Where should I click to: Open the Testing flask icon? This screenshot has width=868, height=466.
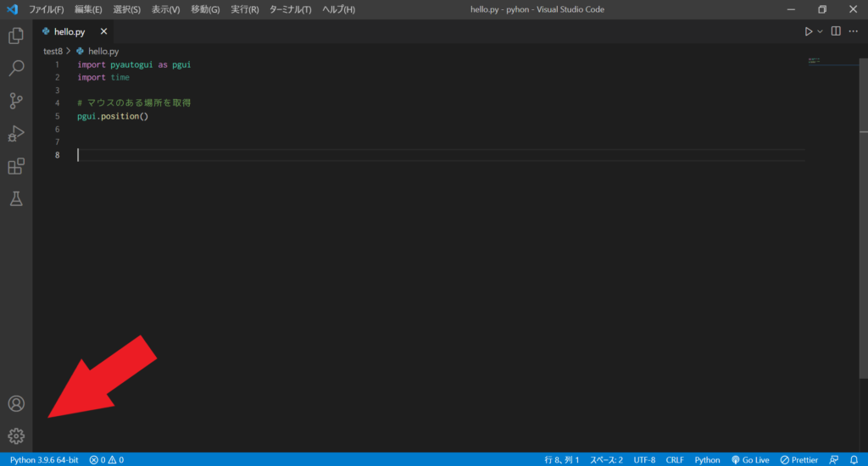16,198
